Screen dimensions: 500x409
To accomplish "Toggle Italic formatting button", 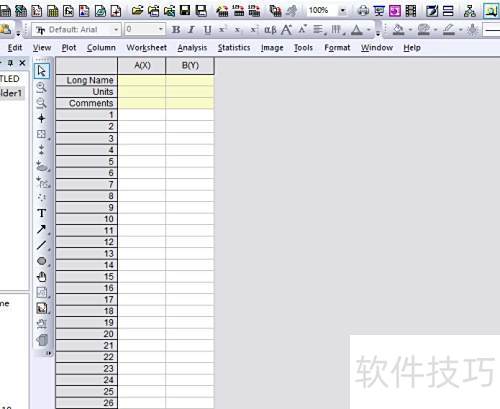I will tap(191, 30).
